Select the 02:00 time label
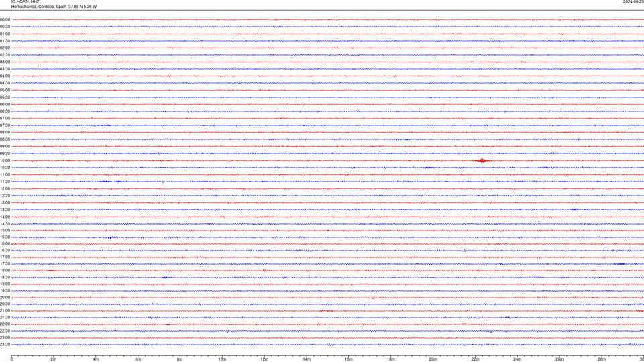This screenshot has height=362, width=644. (x=5, y=48)
